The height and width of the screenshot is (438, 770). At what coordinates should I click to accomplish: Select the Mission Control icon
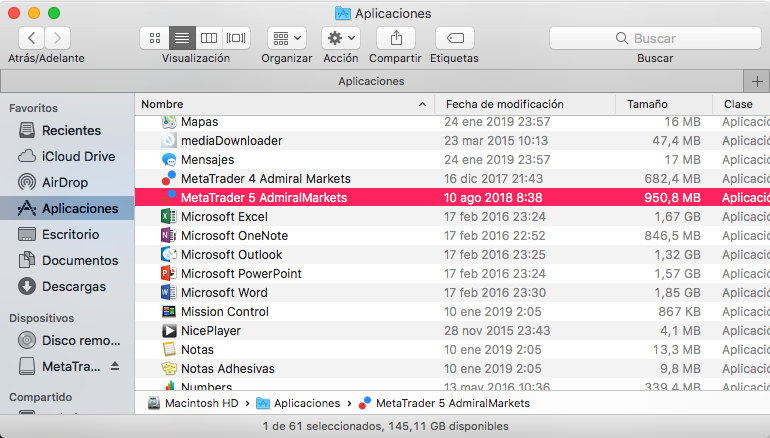tap(169, 311)
